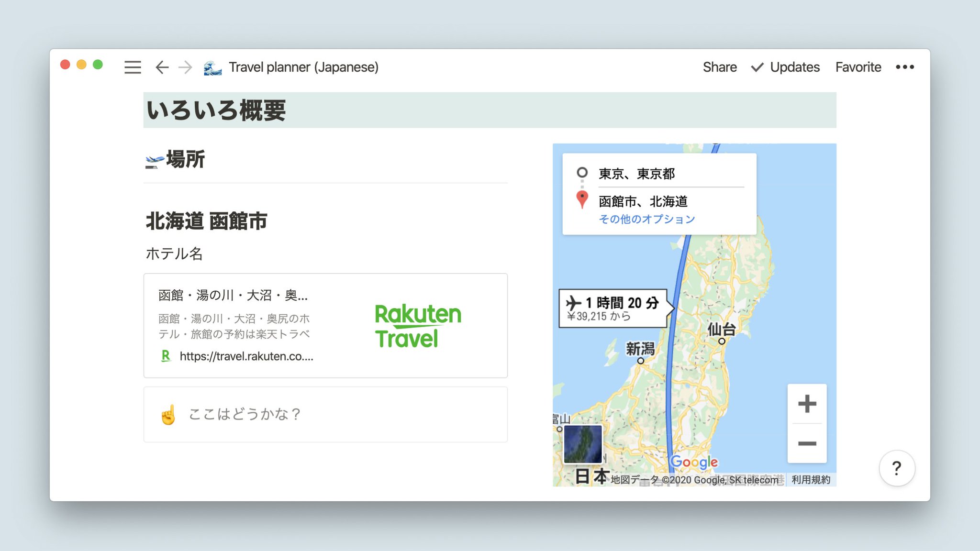980x551 pixels.
Task: Zoom out on the map
Action: (x=807, y=443)
